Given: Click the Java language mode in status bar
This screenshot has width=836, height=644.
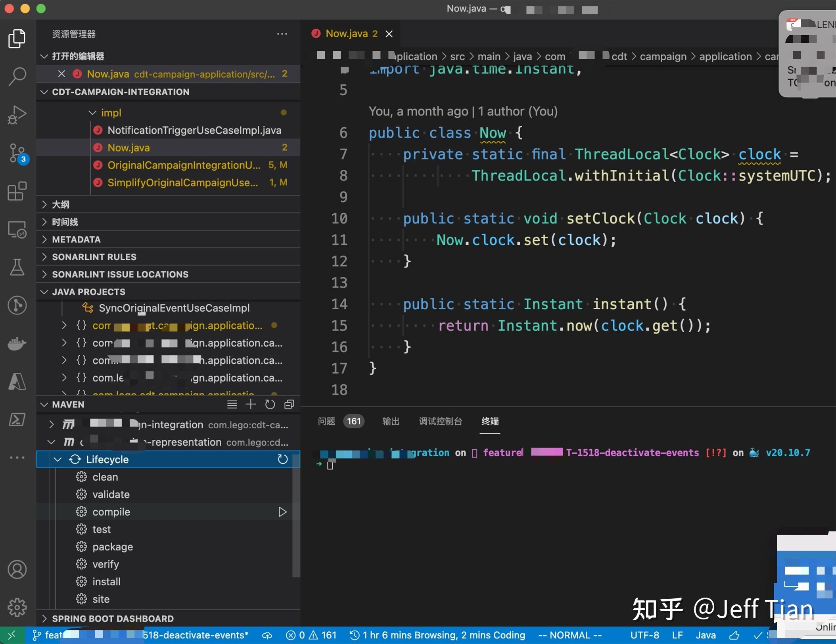Looking at the screenshot, I should pos(706,635).
